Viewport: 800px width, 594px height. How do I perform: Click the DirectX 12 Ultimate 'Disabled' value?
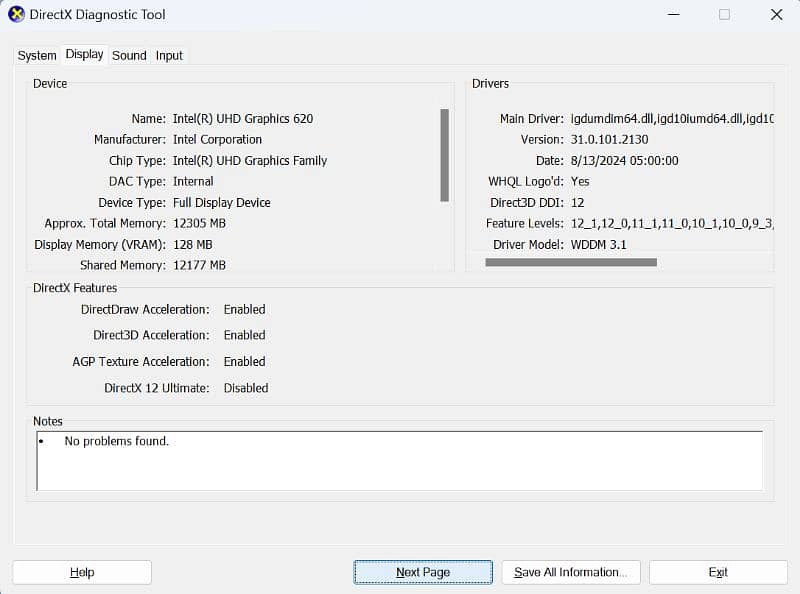(x=246, y=388)
